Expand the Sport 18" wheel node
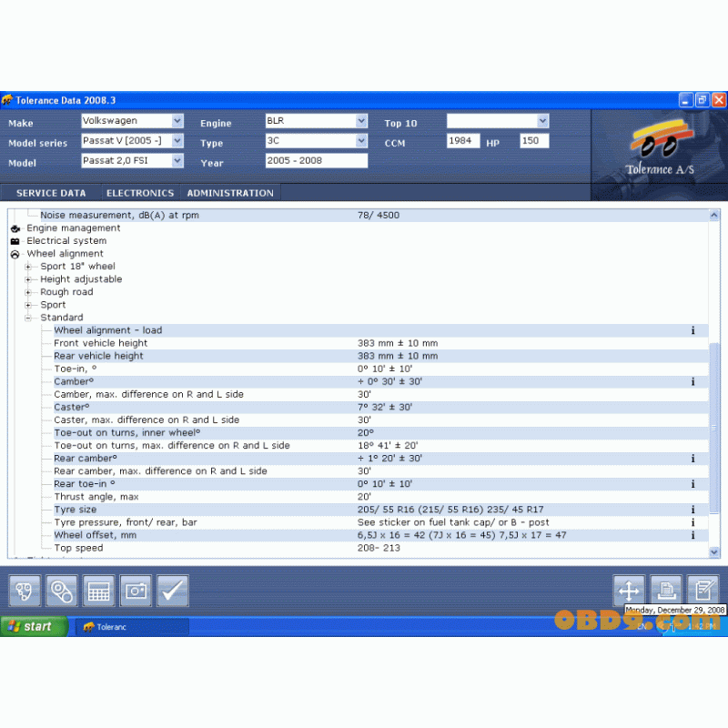Image resolution: width=728 pixels, height=728 pixels. coord(28,267)
